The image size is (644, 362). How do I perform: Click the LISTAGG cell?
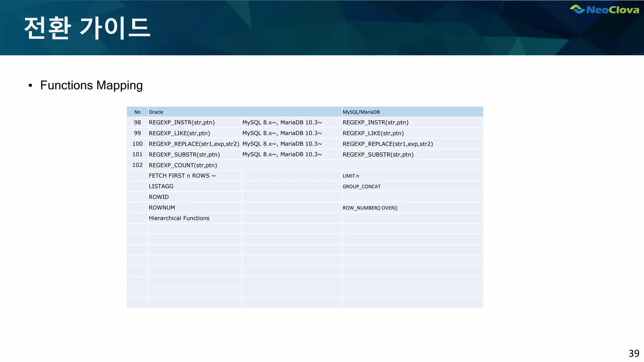click(x=161, y=186)
